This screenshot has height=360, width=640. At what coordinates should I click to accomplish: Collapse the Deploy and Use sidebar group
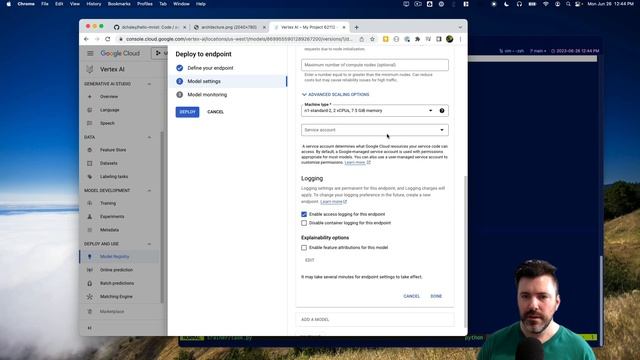[x=149, y=244]
